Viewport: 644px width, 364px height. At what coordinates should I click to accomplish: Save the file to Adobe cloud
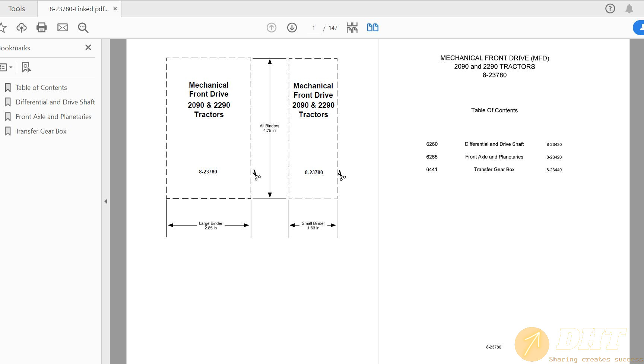click(x=21, y=27)
